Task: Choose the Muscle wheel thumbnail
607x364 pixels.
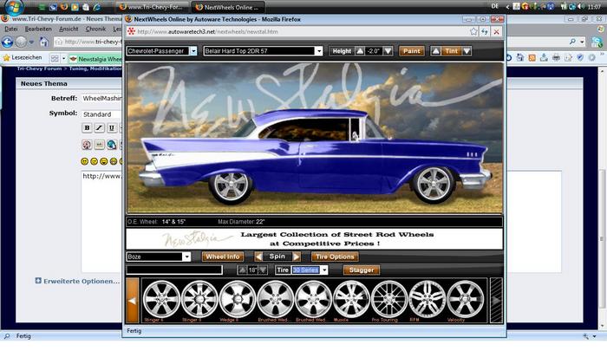Action: 351,299
